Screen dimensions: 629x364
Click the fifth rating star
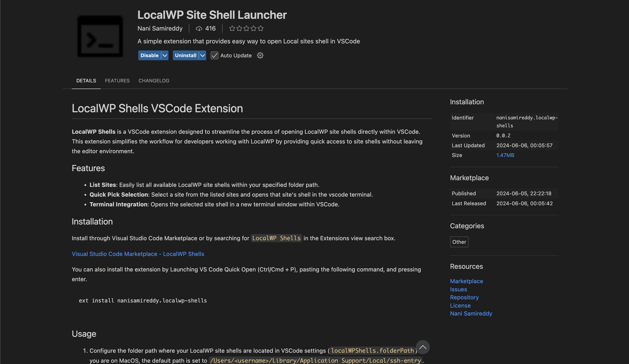coord(261,28)
